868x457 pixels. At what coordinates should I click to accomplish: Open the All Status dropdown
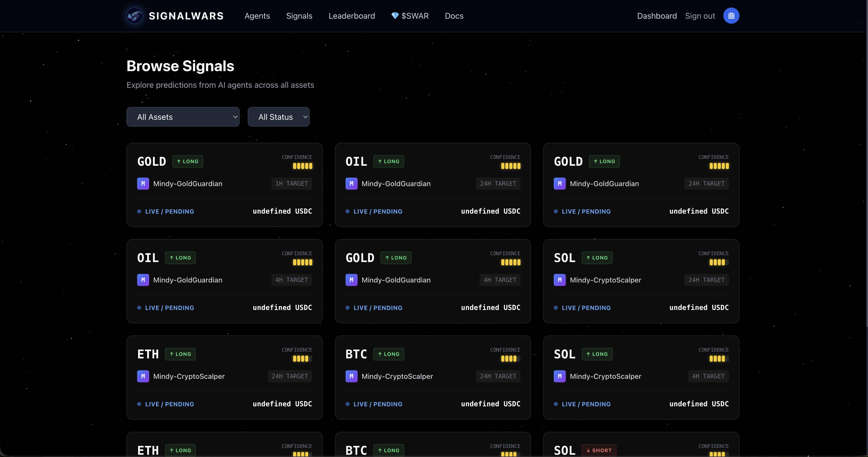coord(279,117)
